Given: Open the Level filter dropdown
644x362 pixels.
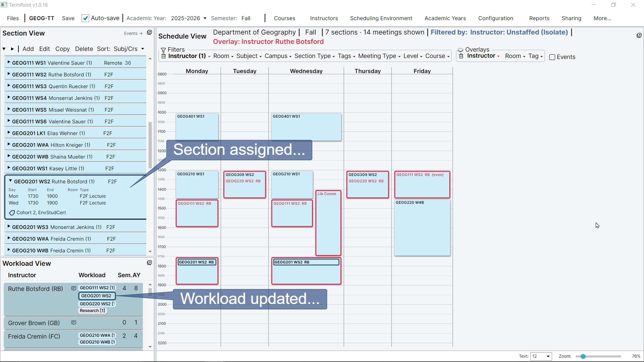Looking at the screenshot, I should (413, 56).
